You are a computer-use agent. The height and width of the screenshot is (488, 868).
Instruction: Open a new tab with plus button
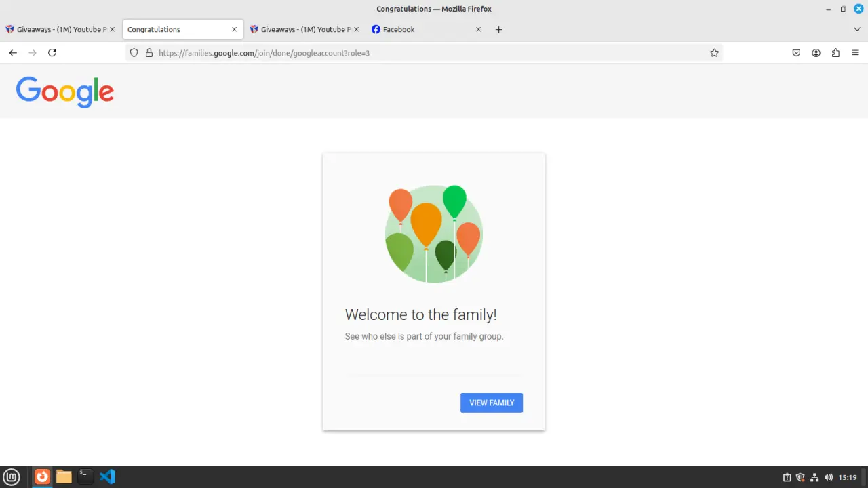(x=498, y=30)
